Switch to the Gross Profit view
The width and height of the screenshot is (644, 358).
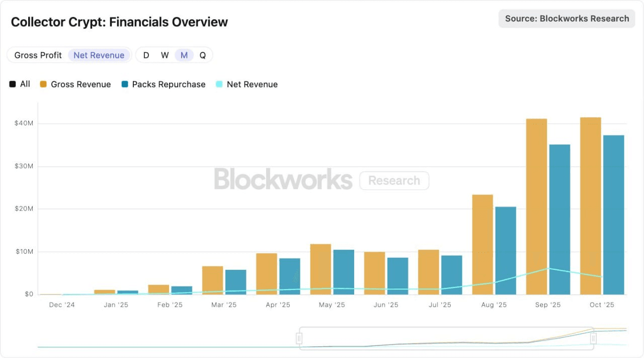pyautogui.click(x=38, y=55)
